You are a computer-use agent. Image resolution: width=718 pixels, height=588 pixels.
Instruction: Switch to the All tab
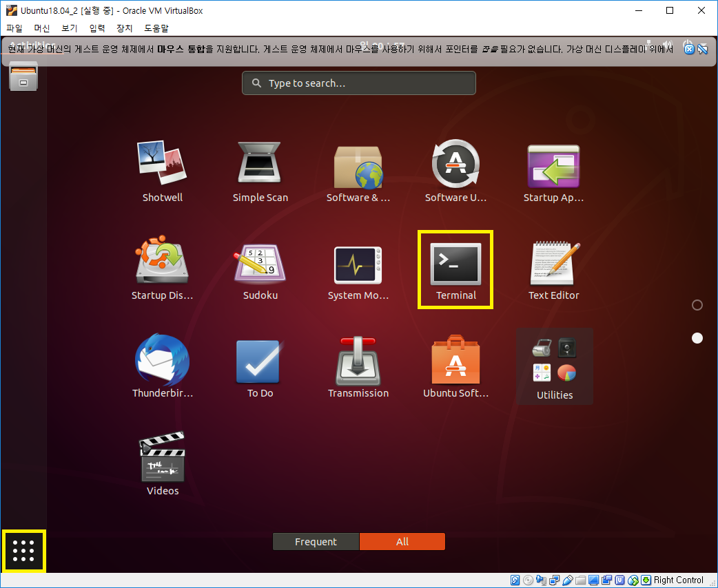pos(402,541)
